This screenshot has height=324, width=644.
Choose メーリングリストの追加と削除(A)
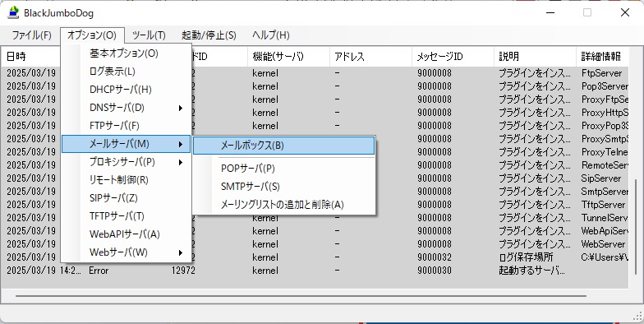point(284,205)
